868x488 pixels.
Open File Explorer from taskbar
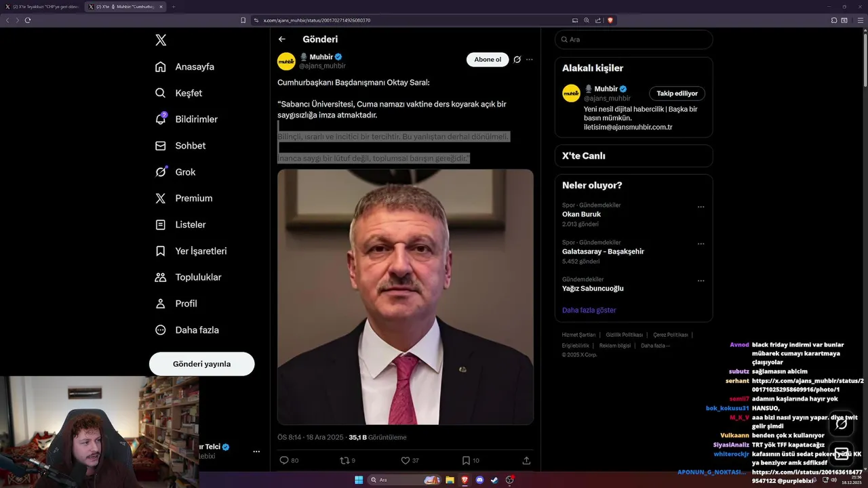tap(450, 480)
